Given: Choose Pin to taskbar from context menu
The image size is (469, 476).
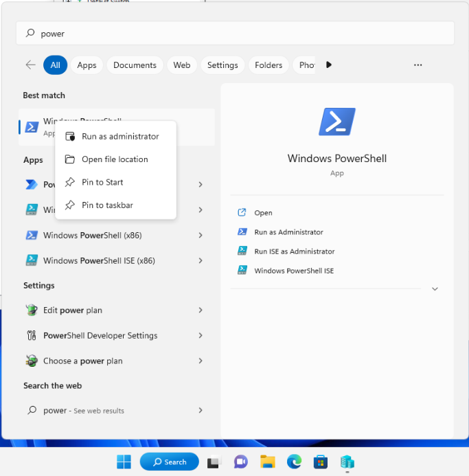Looking at the screenshot, I should (x=107, y=205).
